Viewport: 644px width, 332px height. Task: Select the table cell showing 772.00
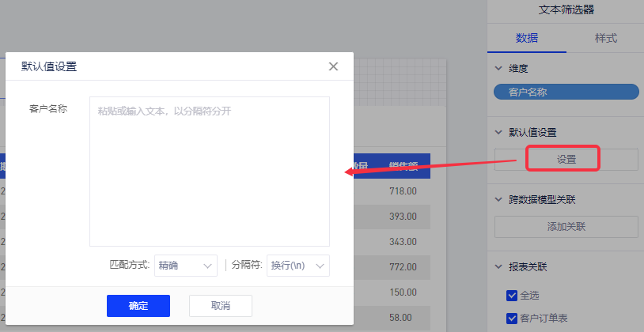point(402,267)
